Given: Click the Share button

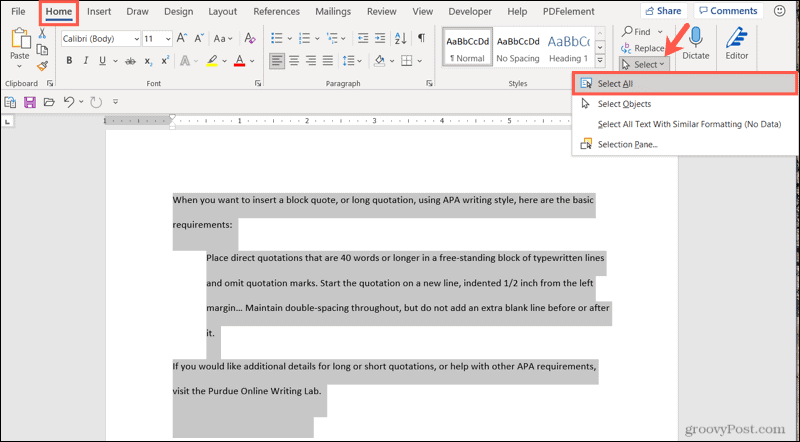Looking at the screenshot, I should point(663,11).
